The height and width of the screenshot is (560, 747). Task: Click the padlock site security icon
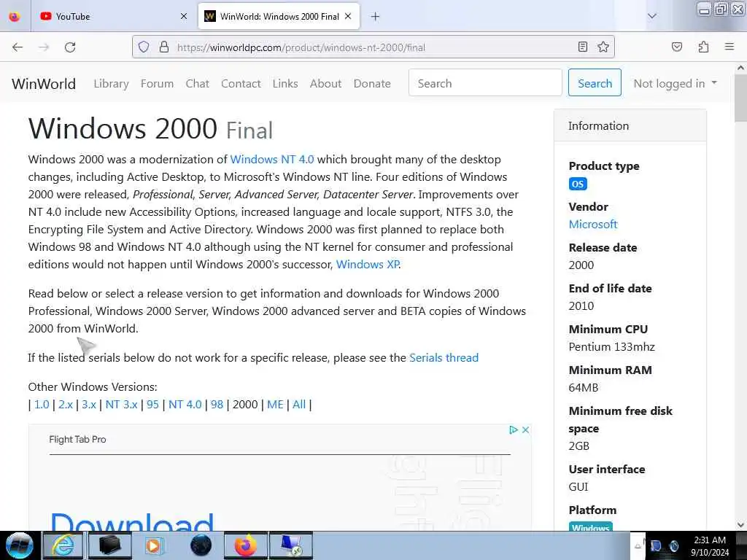164,47
